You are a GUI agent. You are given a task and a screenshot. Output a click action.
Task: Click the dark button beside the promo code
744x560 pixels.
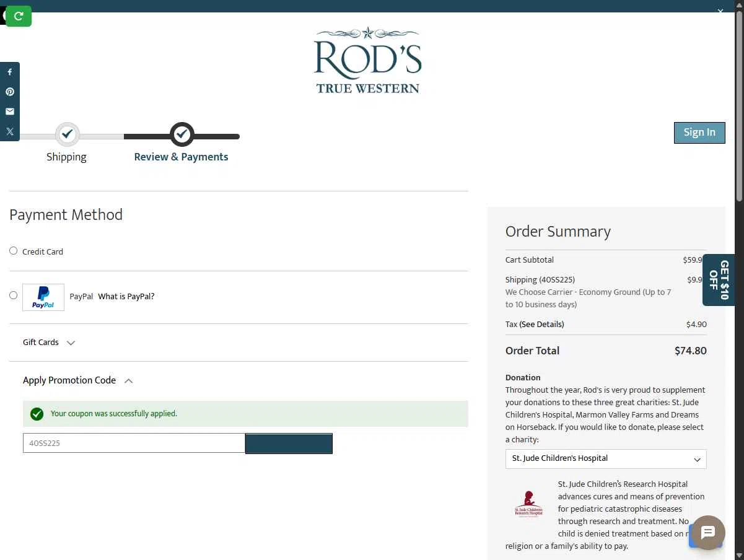[289, 444]
